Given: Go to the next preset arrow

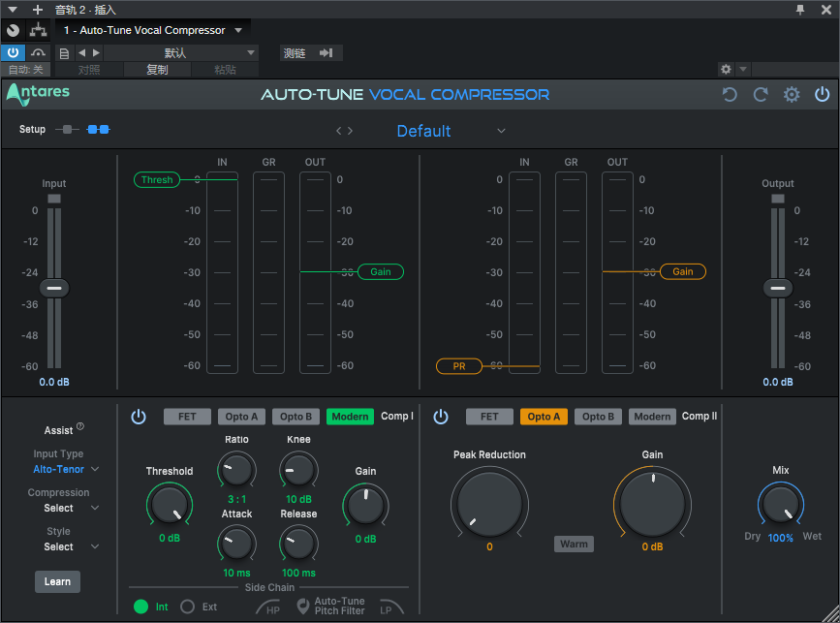Looking at the screenshot, I should (350, 131).
